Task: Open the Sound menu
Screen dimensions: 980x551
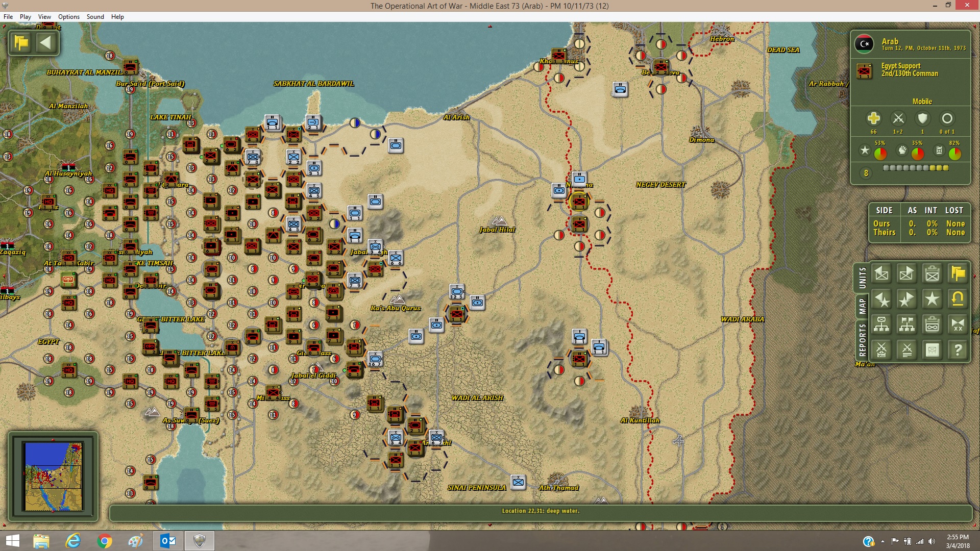Action: tap(95, 17)
